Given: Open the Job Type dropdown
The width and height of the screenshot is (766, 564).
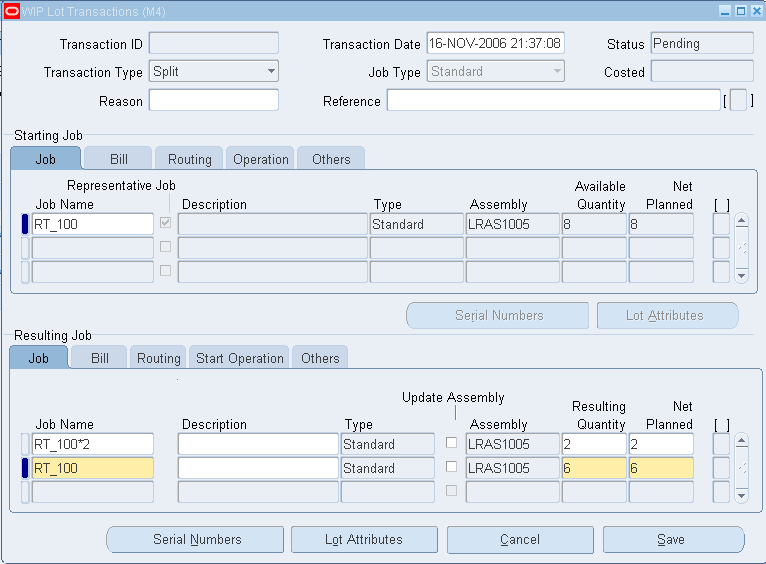Looking at the screenshot, I should coord(557,71).
